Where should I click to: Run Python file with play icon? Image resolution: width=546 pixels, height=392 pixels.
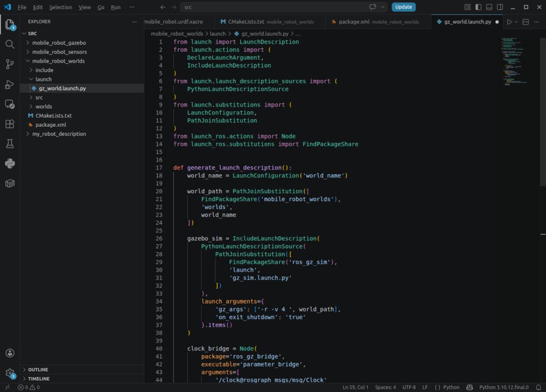point(509,22)
